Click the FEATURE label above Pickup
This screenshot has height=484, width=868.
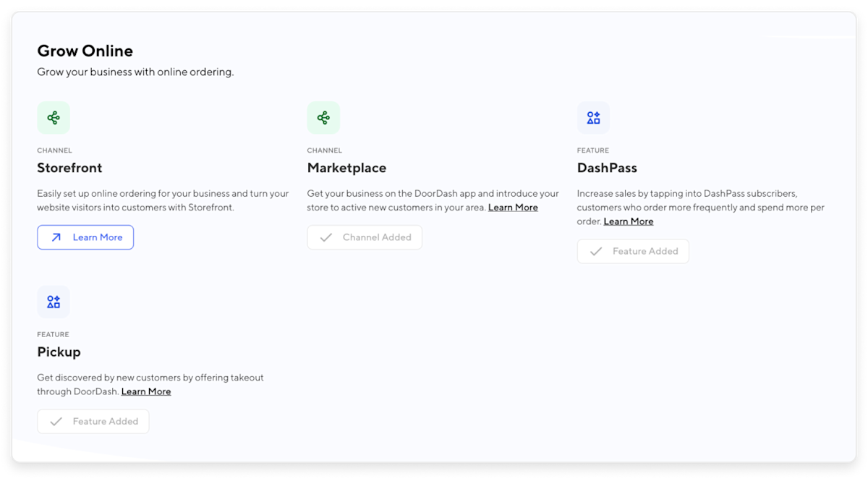click(x=54, y=335)
